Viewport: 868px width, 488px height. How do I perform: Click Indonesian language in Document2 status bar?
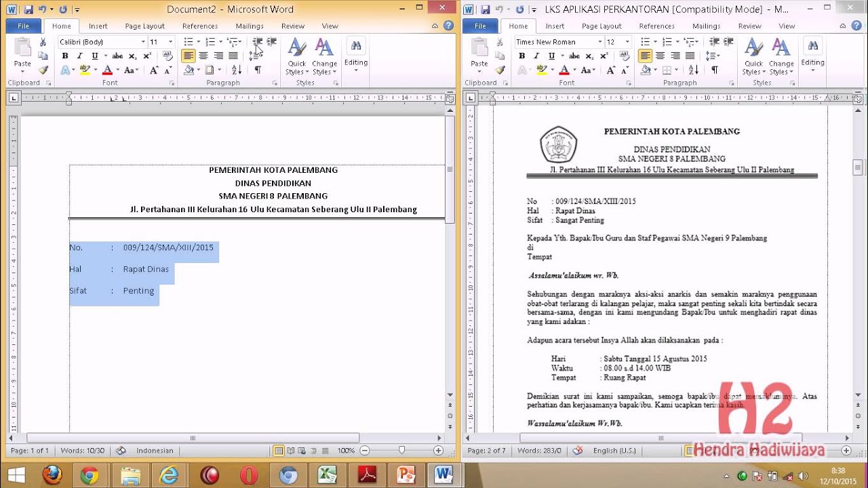pyautogui.click(x=155, y=451)
